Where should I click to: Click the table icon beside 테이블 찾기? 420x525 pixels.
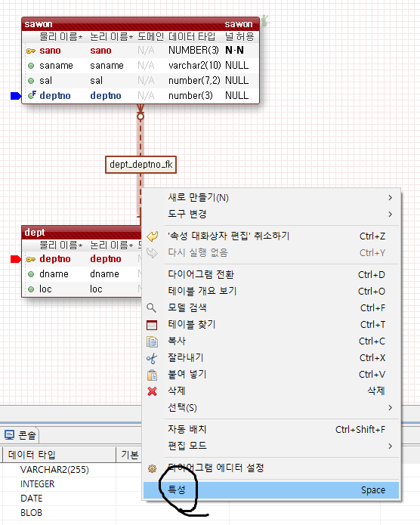[152, 325]
